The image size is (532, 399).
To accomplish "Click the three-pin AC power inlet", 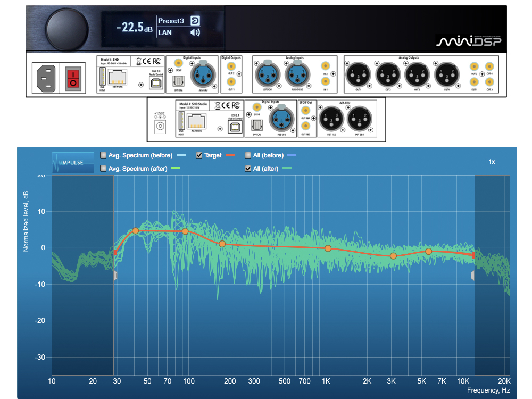I will [x=47, y=78].
